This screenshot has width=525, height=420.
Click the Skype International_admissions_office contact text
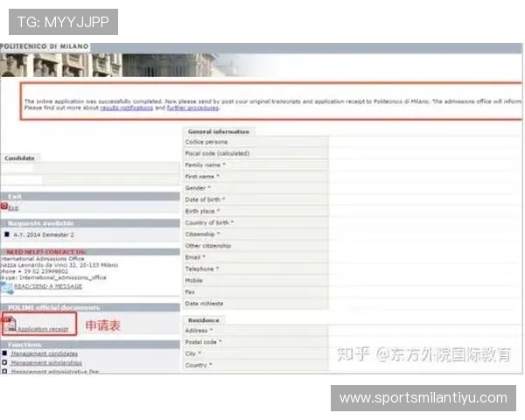click(52, 277)
